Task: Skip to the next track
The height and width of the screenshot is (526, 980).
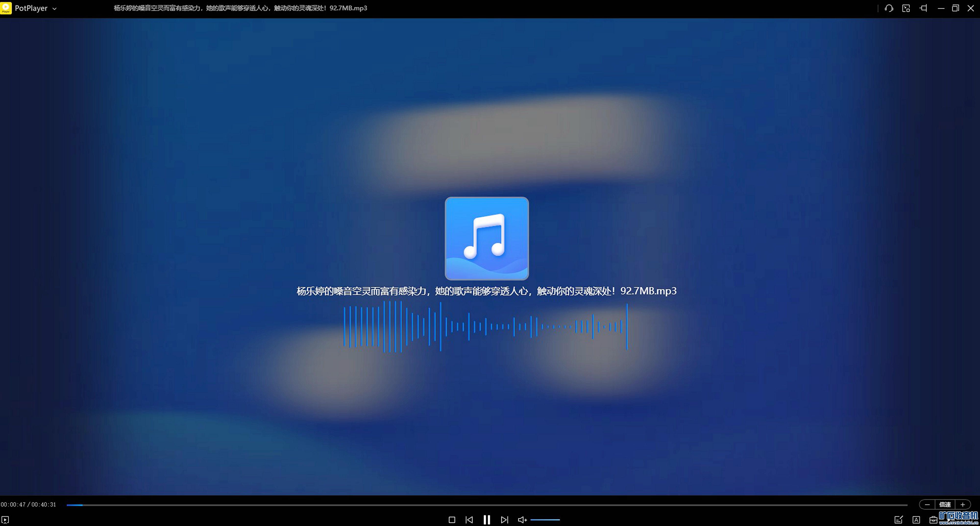Action: pyautogui.click(x=504, y=520)
